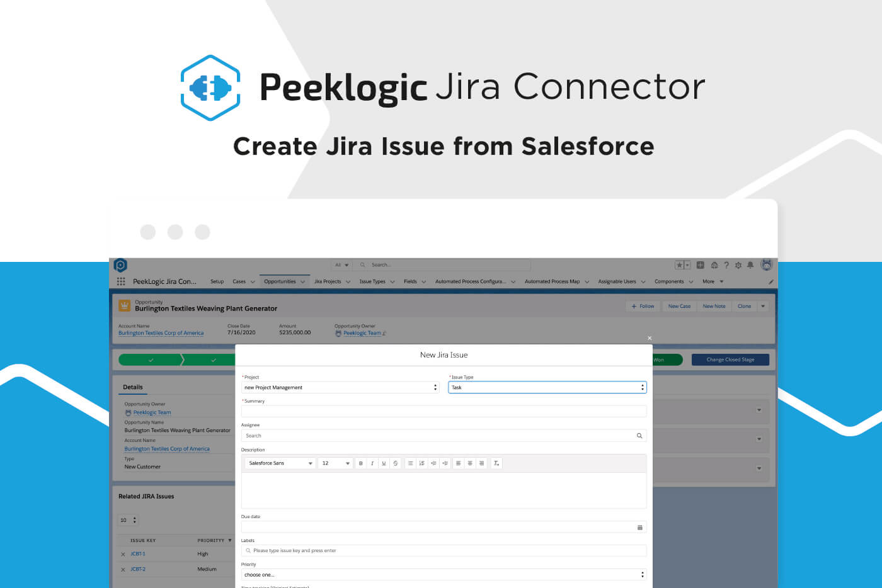The image size is (882, 588).
Task: Open Salesforce notifications bell icon
Action: 750,265
